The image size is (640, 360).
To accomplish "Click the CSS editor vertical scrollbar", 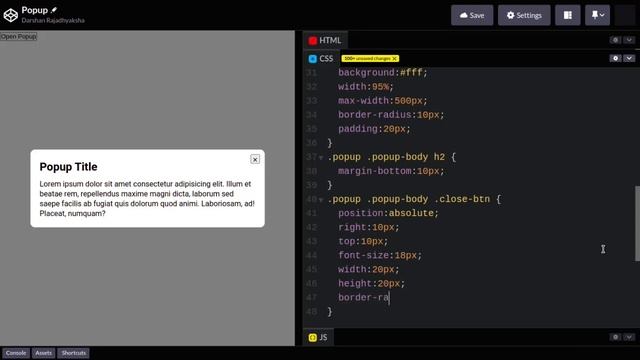I will tap(637, 223).
